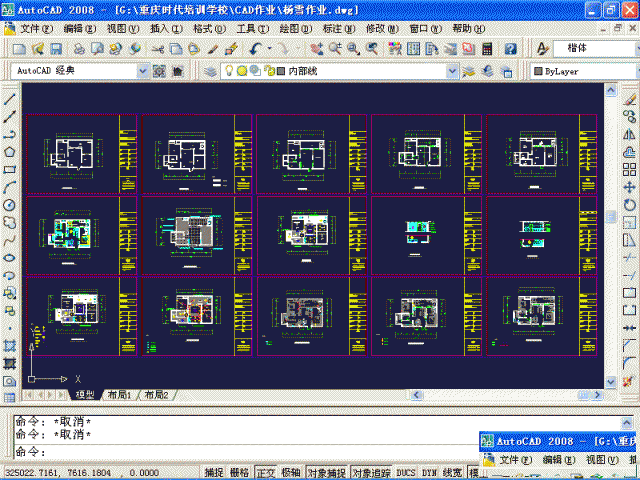Toggle 捕捉 snap mode in status bar
This screenshot has width=640, height=480.
pyautogui.click(x=214, y=472)
